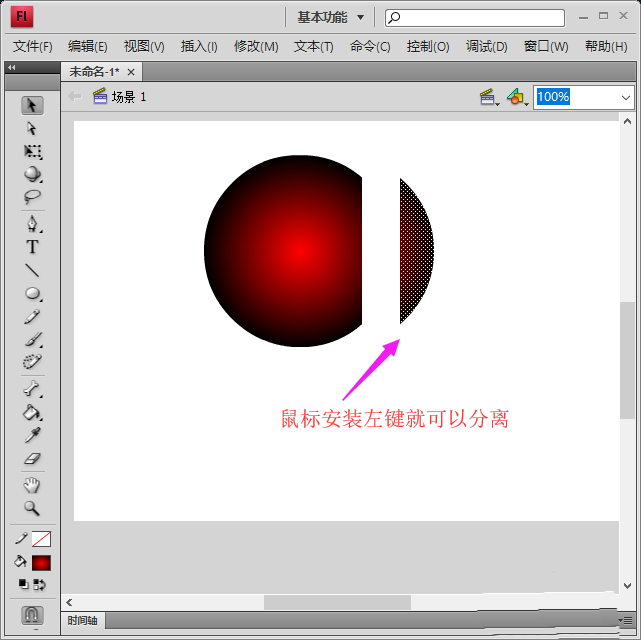Screen dimensions: 641x640
Task: Select the Zoom magnifier tool
Action: [32, 508]
